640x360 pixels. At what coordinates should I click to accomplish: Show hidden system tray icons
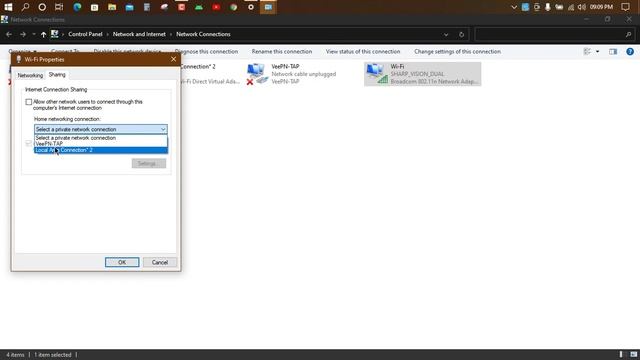coord(514,7)
